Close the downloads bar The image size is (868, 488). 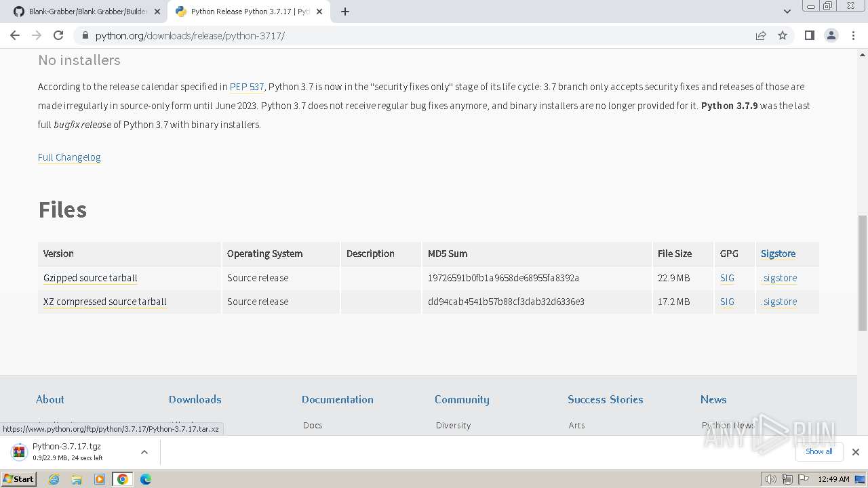point(856,451)
